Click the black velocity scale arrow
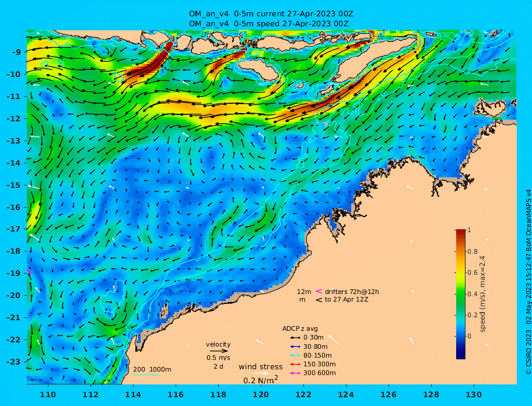 tap(219, 351)
